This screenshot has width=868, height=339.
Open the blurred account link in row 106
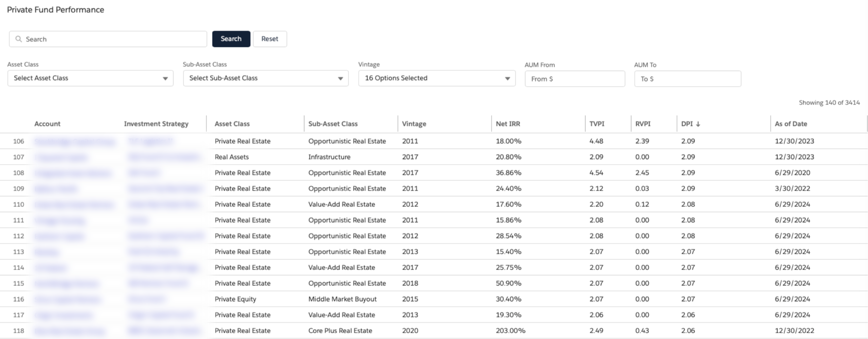[x=74, y=141]
